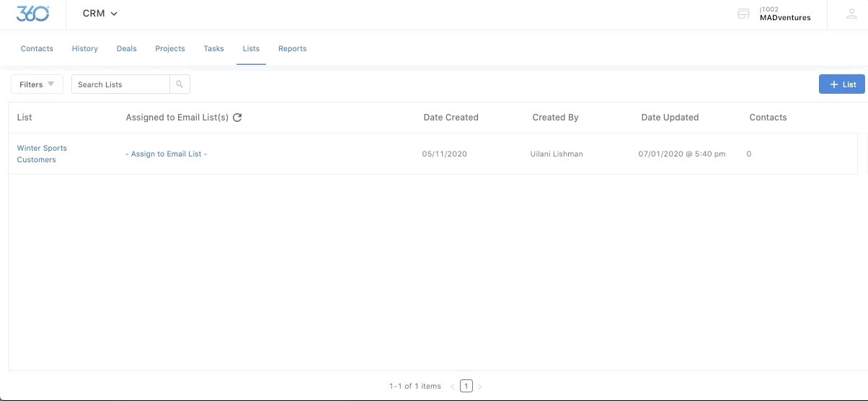This screenshot has width=868, height=401.
Task: Click the Contacts column header
Action: coord(768,118)
